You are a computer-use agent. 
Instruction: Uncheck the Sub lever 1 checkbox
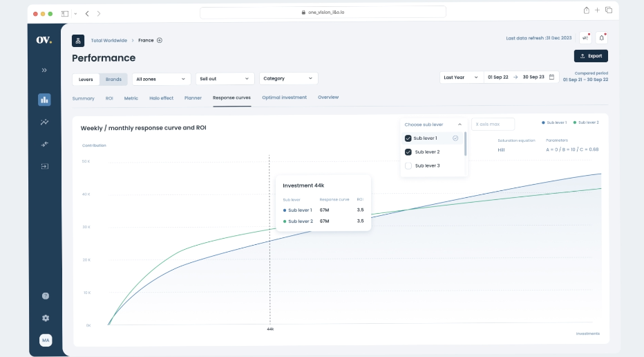coord(408,138)
